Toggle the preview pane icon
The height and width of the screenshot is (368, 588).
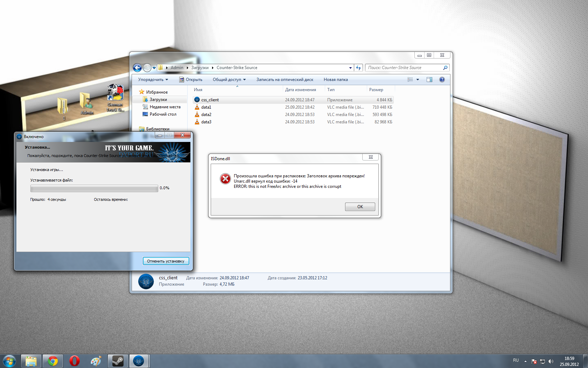click(x=429, y=80)
